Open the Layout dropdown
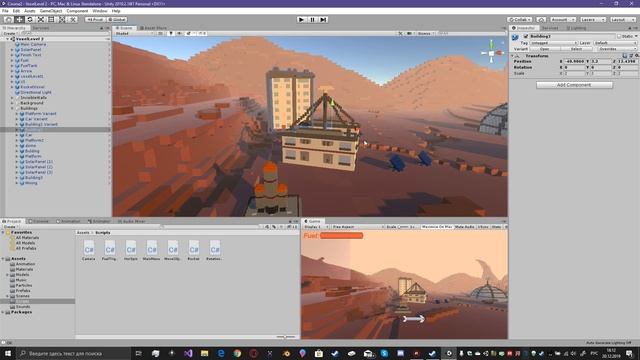The image size is (640, 360). coord(622,19)
